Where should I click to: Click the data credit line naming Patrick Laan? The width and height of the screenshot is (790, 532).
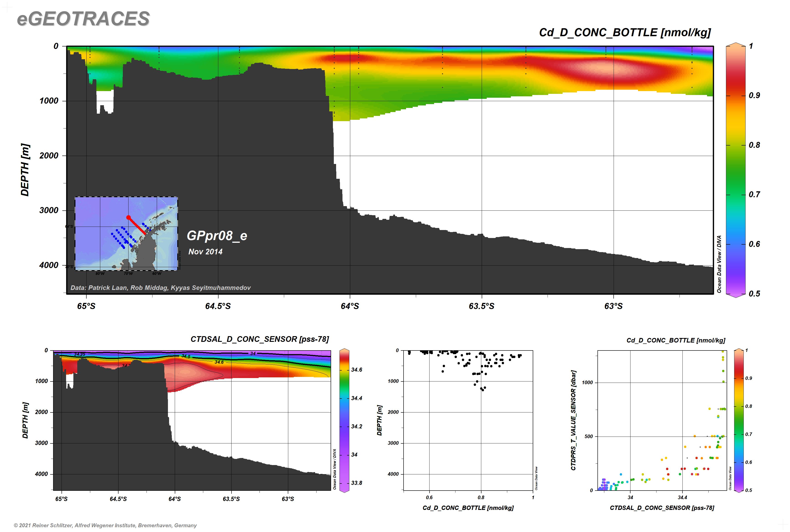pos(160,288)
